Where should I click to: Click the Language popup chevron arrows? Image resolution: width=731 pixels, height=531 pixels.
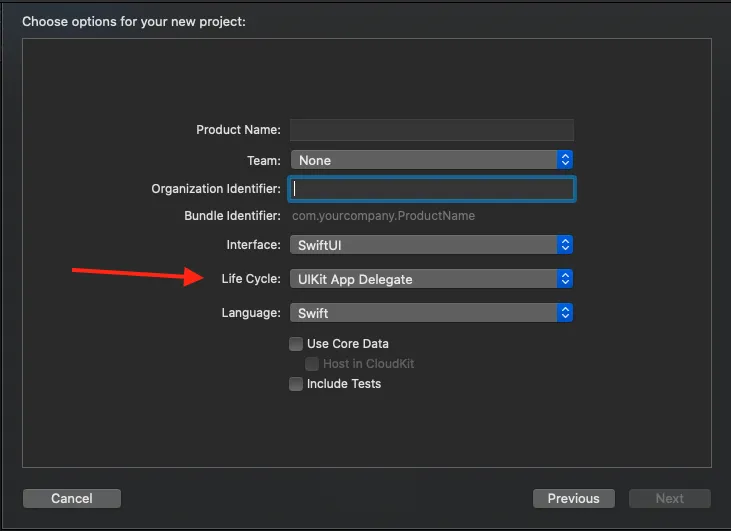[565, 313]
